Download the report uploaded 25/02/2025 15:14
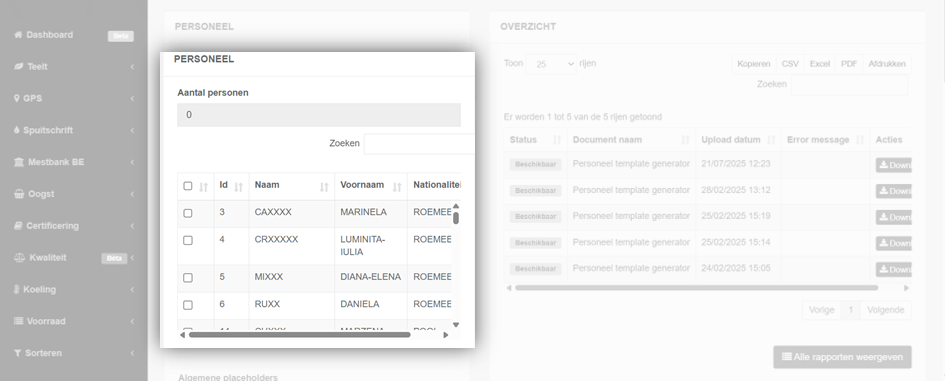Viewport: 945px width, 381px height. [894, 244]
